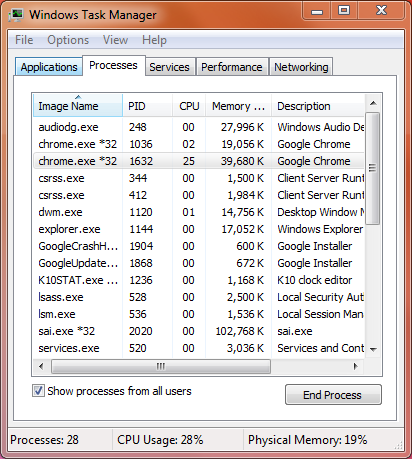
Task: Sort by Image Name column header
Action: [x=78, y=106]
